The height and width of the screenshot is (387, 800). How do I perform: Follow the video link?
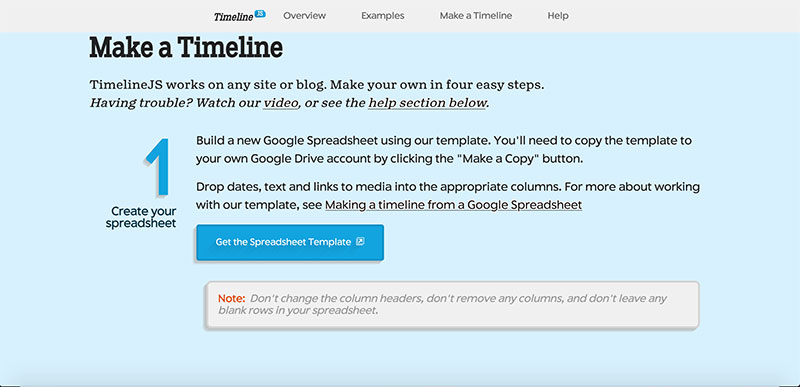(x=281, y=103)
